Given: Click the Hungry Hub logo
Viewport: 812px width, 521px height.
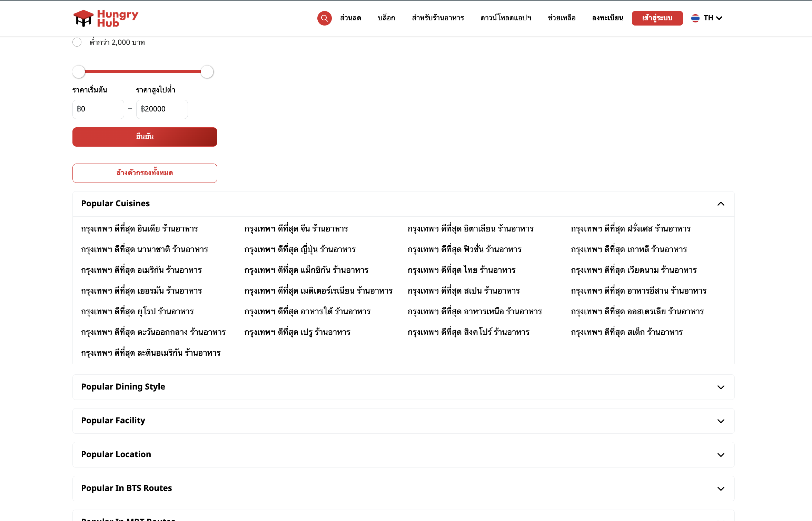Looking at the screenshot, I should click(106, 18).
